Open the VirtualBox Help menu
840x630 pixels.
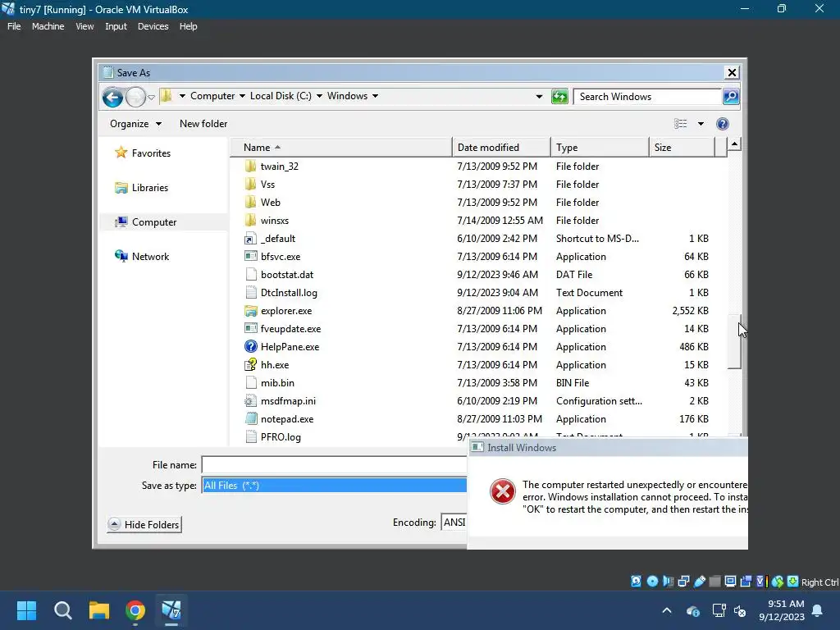[188, 26]
